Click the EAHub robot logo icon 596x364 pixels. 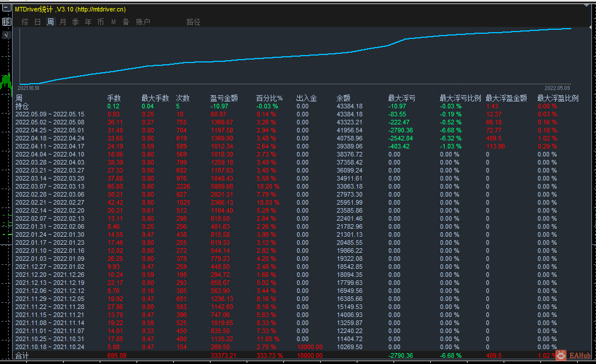coord(560,355)
